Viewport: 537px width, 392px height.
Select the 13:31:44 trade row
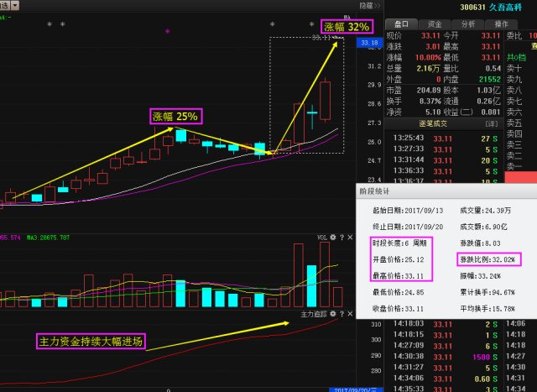click(445, 160)
